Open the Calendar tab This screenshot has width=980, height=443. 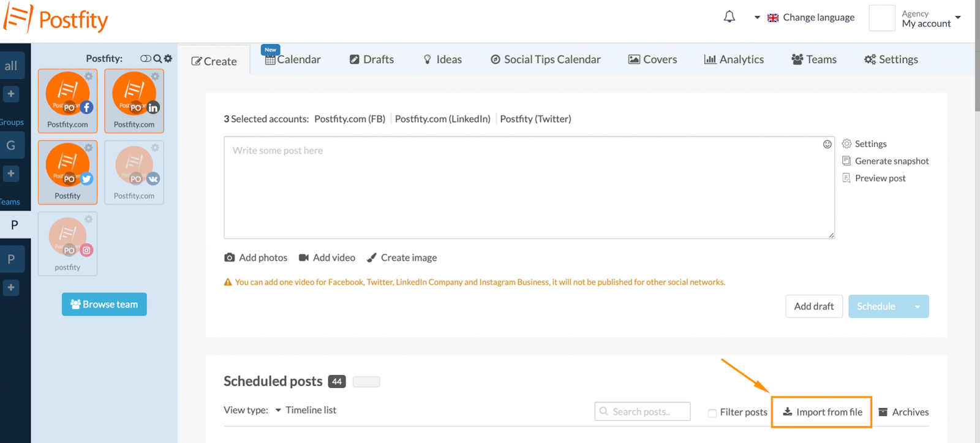293,59
